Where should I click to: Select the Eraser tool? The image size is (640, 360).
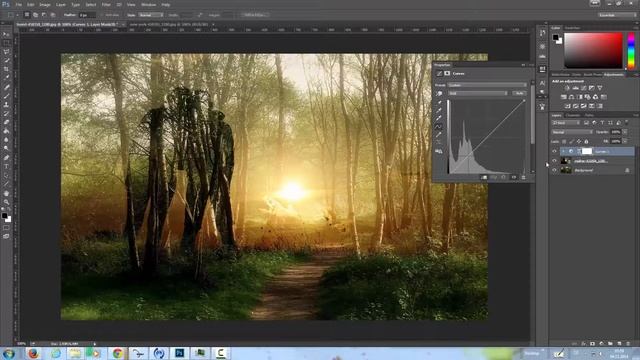pyautogui.click(x=6, y=122)
